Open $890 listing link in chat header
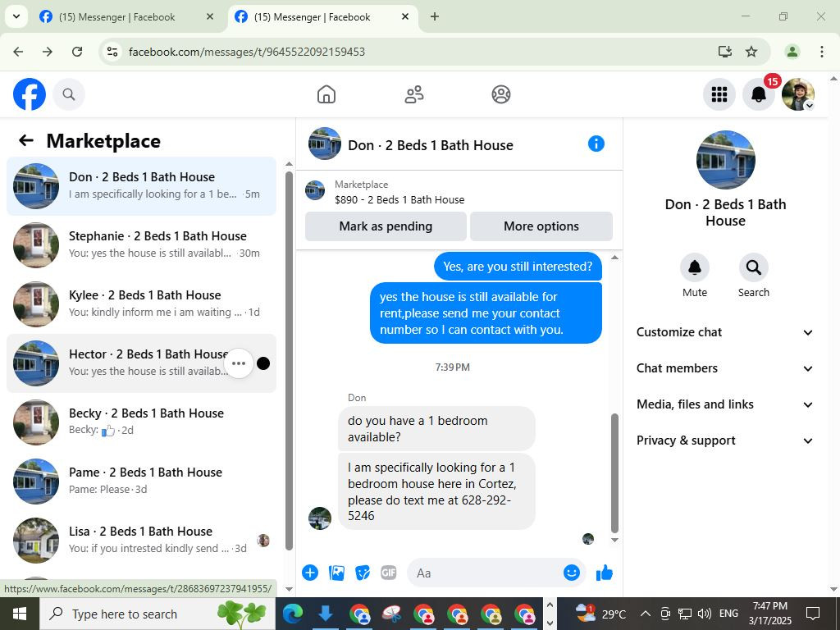The width and height of the screenshot is (840, 630). (399, 200)
